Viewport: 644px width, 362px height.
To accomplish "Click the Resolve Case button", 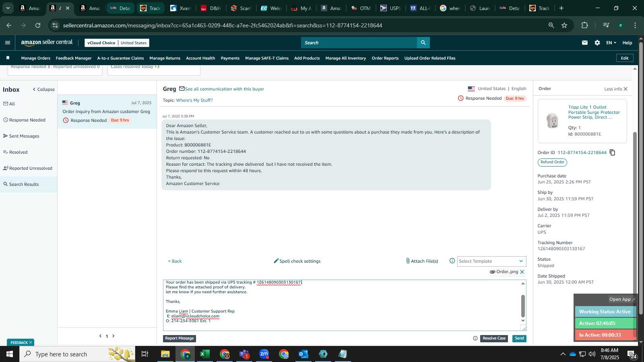I will point(494,338).
